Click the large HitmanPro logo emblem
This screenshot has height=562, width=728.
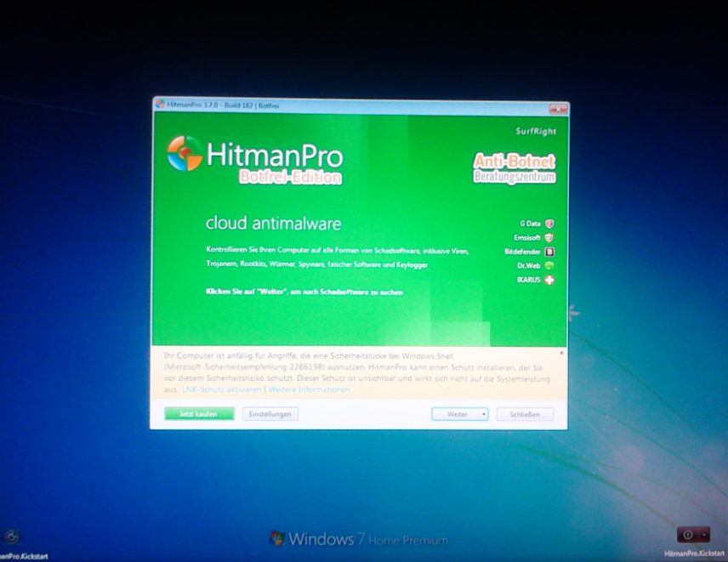(x=185, y=153)
